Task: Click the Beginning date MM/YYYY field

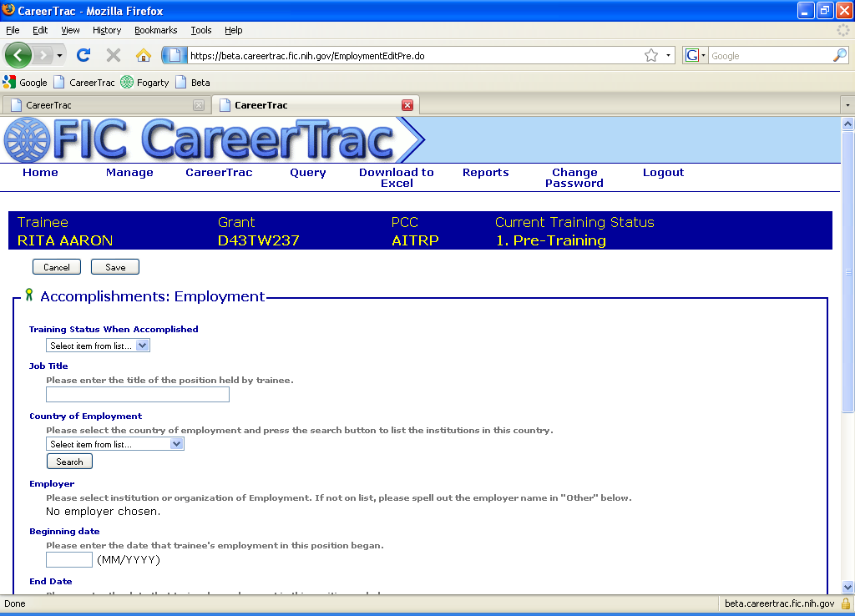Action: click(69, 560)
